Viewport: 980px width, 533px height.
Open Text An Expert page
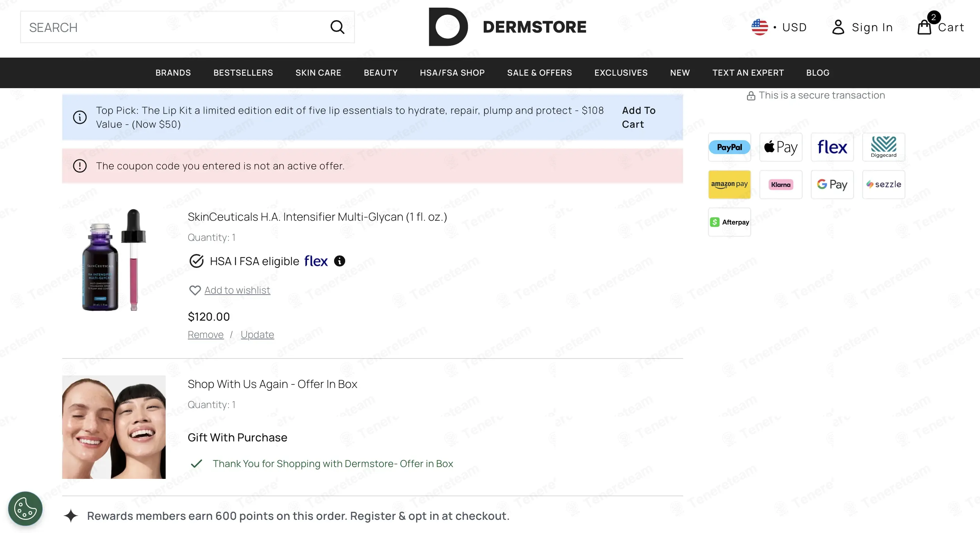(748, 73)
